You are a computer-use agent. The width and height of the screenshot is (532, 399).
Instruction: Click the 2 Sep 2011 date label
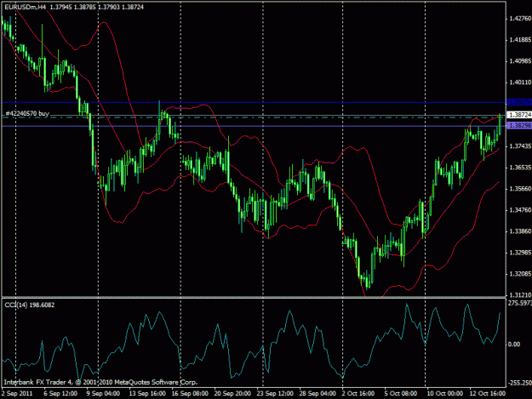[x=17, y=393]
